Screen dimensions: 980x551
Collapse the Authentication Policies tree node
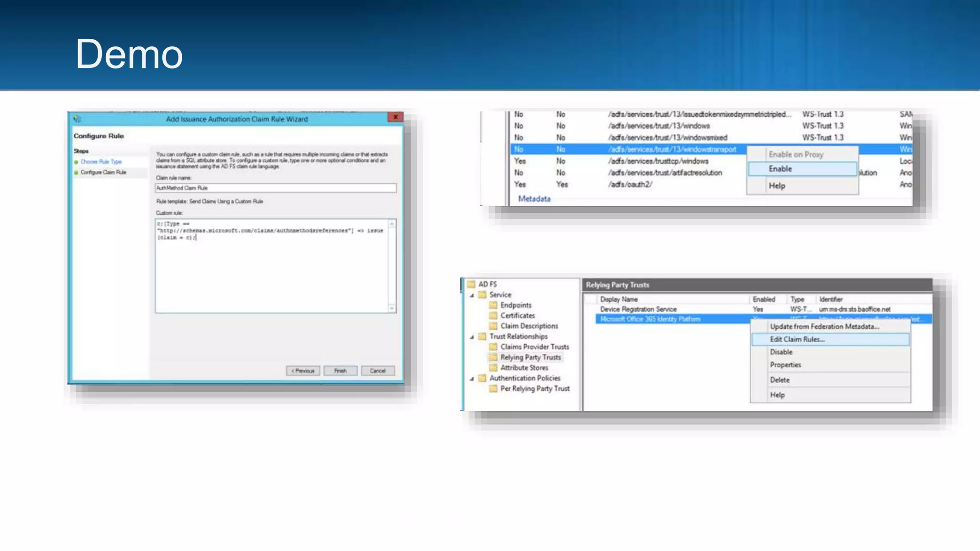tap(472, 378)
